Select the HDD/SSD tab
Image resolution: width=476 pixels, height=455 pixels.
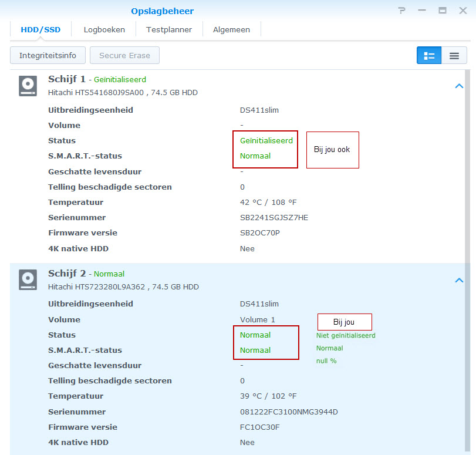click(x=40, y=29)
